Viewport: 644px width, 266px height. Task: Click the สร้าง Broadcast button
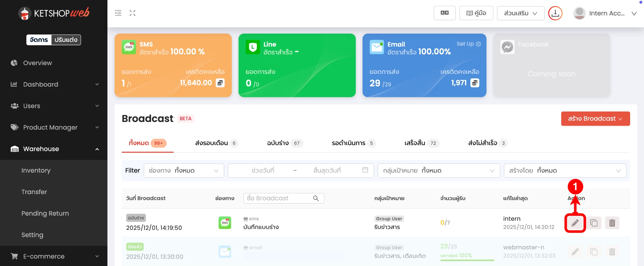click(x=595, y=119)
